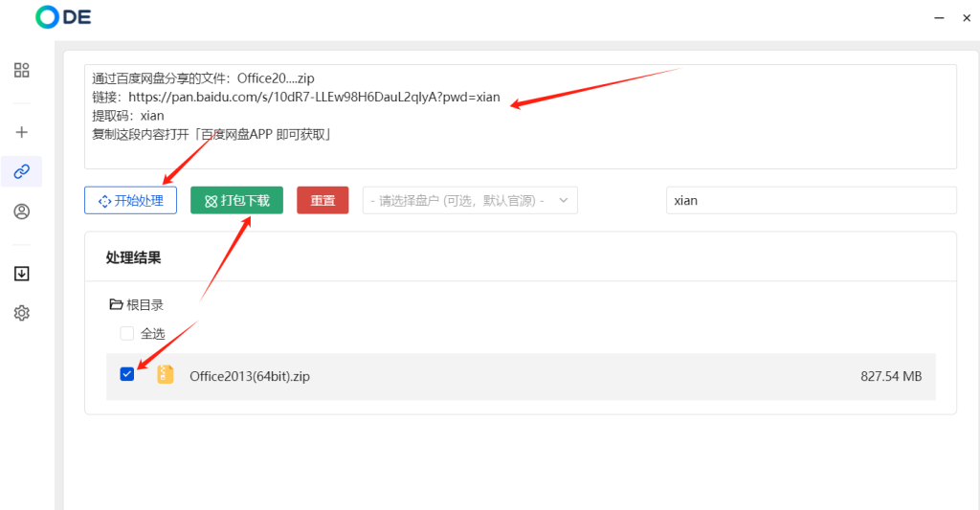Click the 开始处理 start processing button

pos(130,200)
